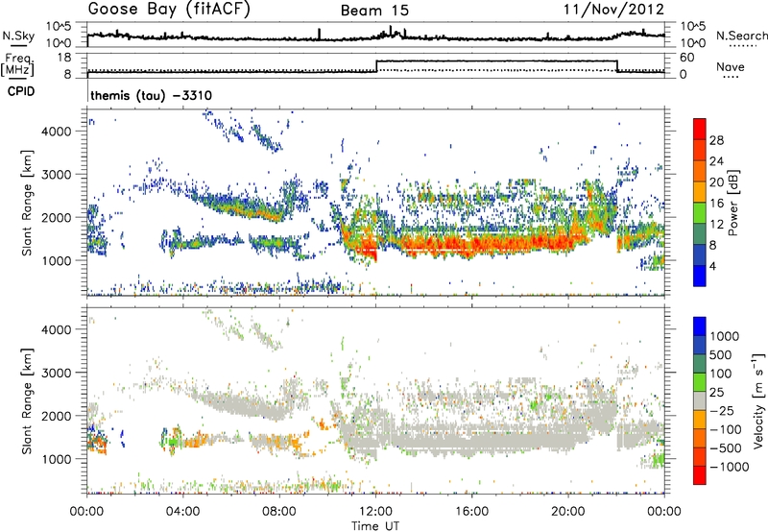Click the '4000' tick on power panel

(57, 132)
